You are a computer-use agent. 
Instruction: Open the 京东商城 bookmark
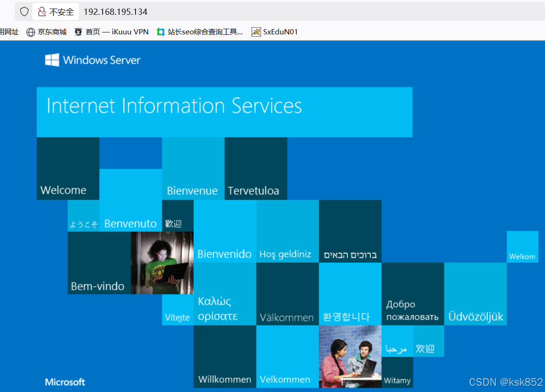pos(46,32)
